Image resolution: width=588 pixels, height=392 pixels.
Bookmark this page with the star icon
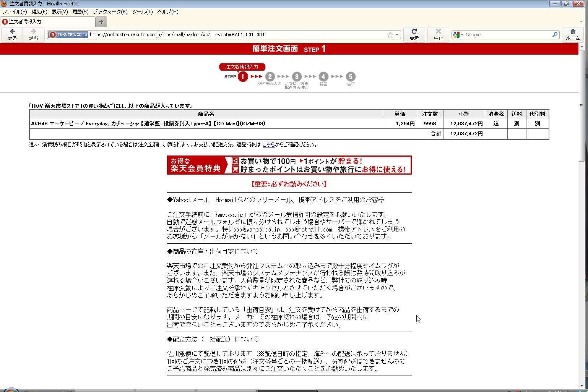tap(390, 35)
